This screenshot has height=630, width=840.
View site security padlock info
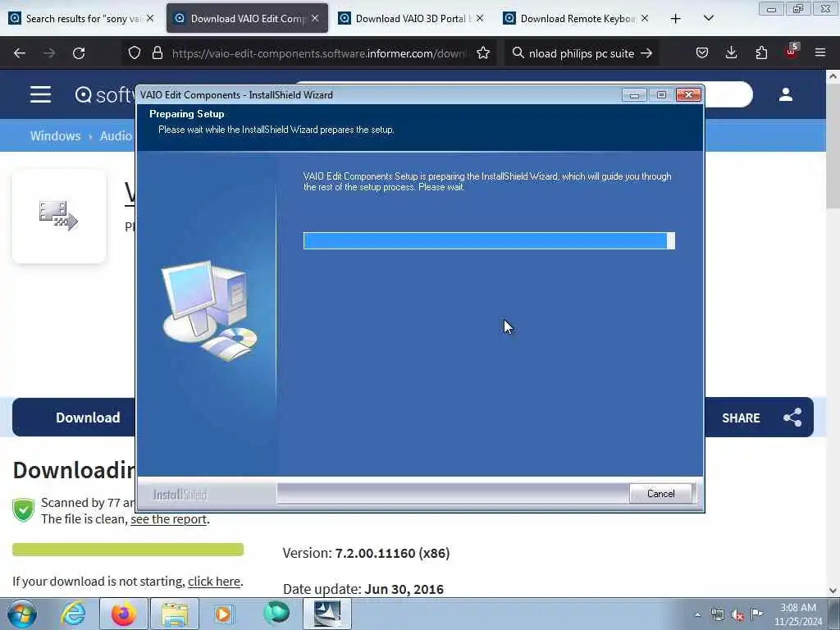click(157, 53)
